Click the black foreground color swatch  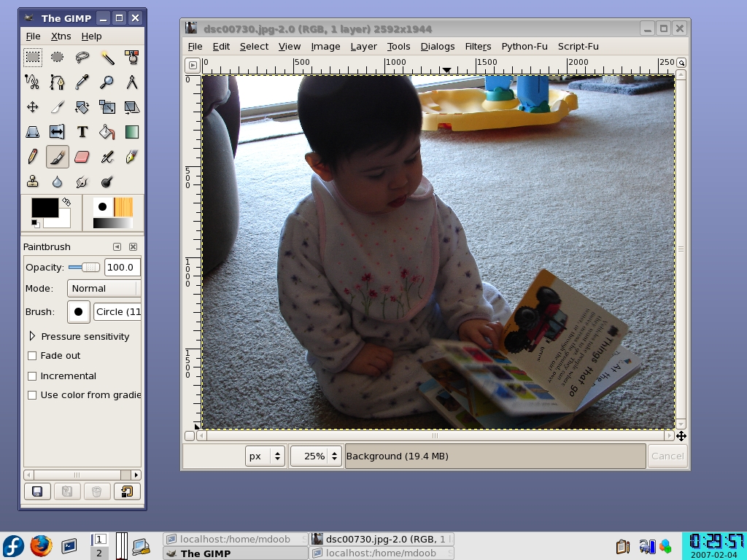(x=44, y=207)
